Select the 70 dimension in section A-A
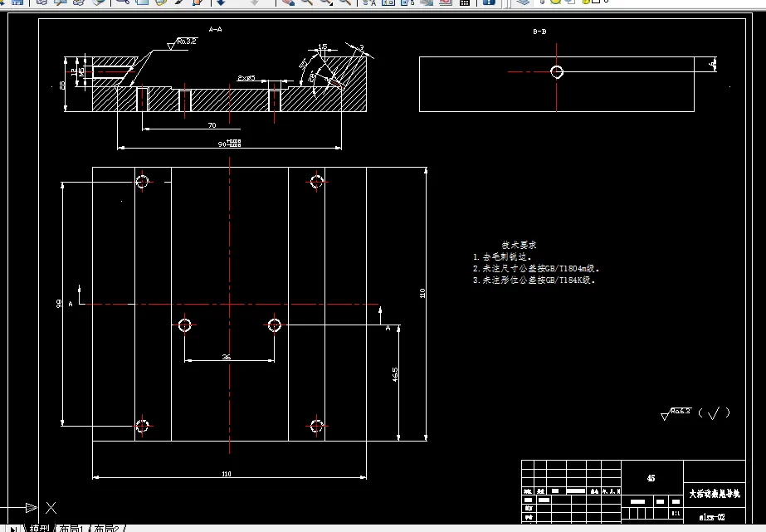Screen dimensions: 766x532 (x=212, y=125)
